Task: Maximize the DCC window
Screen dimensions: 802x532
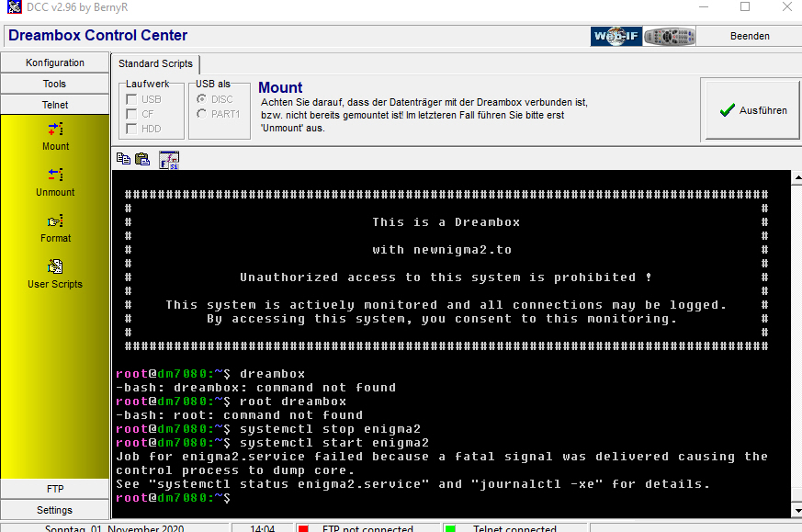Action: pos(745,7)
